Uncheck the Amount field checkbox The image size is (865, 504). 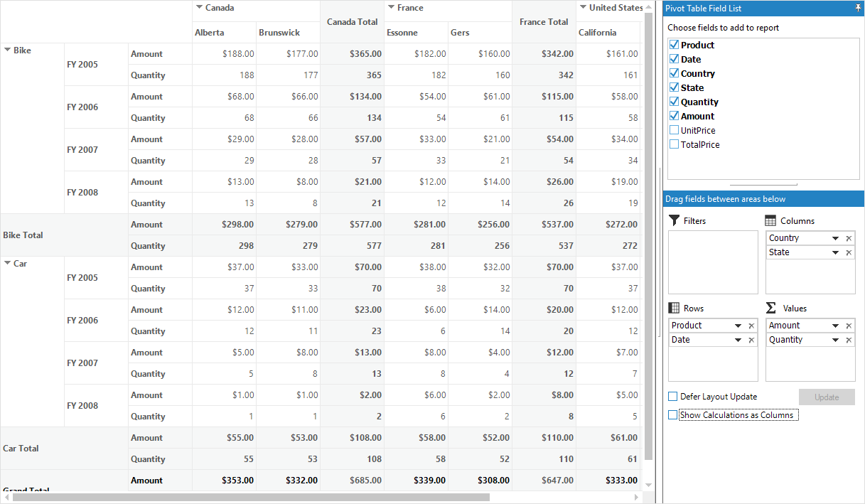pos(675,116)
